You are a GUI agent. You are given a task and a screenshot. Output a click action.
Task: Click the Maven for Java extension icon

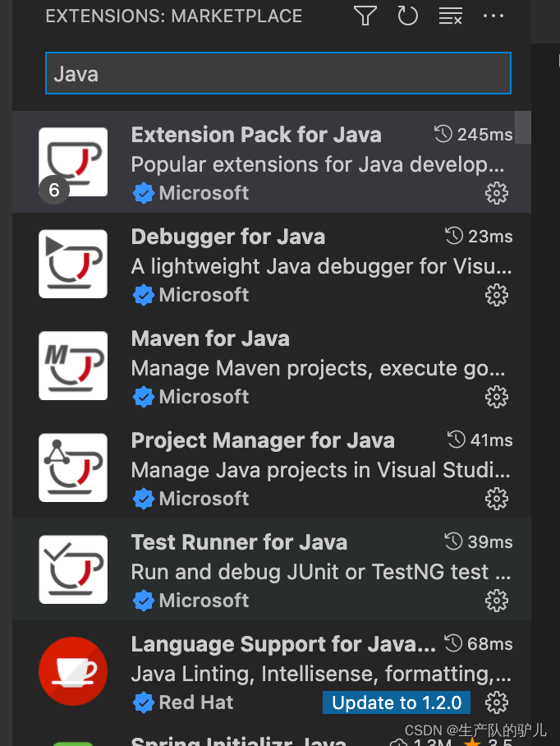point(73,365)
